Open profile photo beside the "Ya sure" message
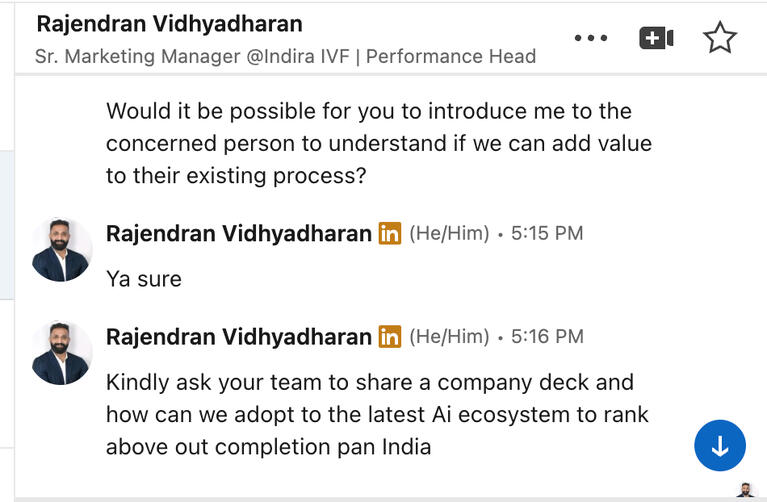 (x=62, y=250)
